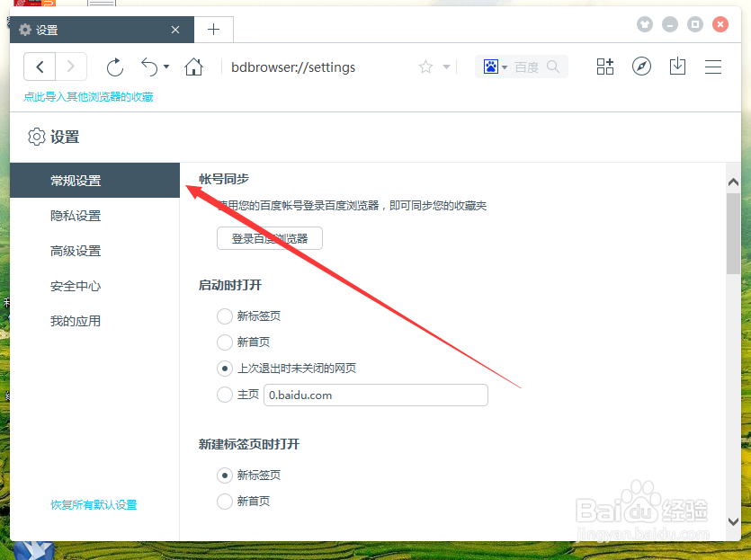
Task: Go forward with the forward arrow
Action: coord(71,67)
